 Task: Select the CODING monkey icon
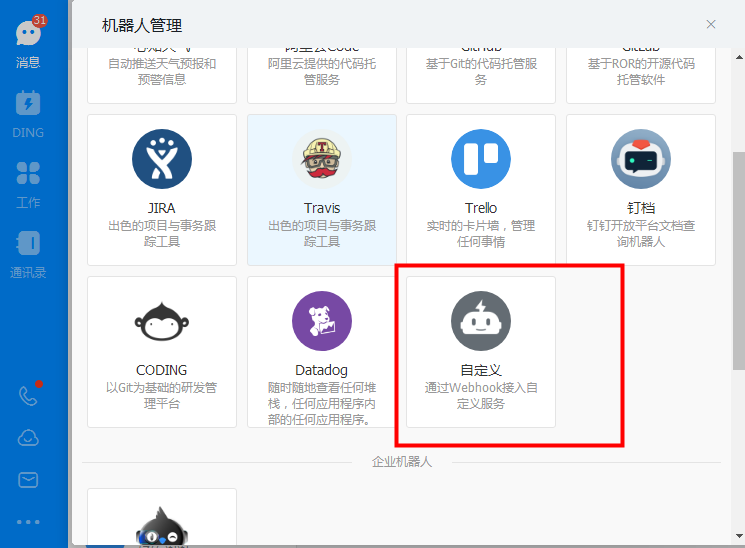coord(162,321)
